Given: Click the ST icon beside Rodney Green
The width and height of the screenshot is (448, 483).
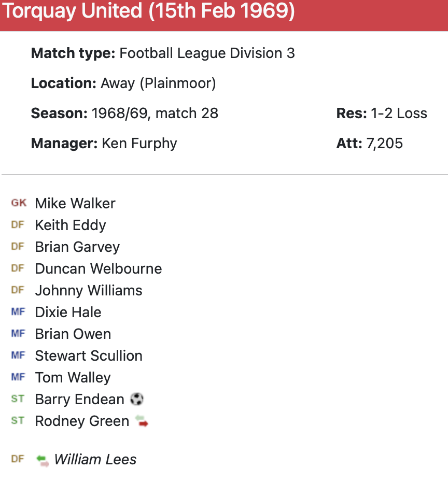Looking at the screenshot, I should (x=18, y=421).
